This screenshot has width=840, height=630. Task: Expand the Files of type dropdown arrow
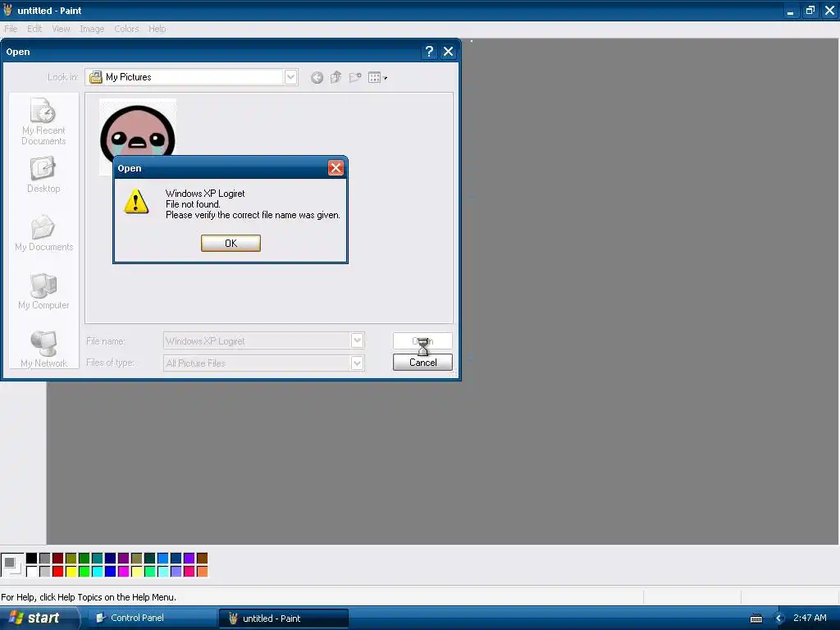358,363
